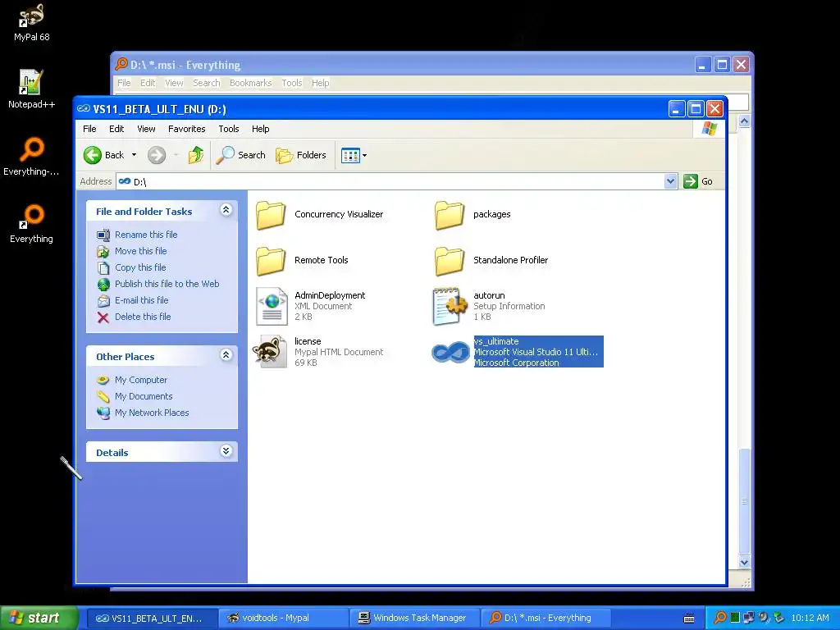Viewport: 840px width, 630px height.
Task: Expand the Address bar dropdown arrow
Action: 670,181
